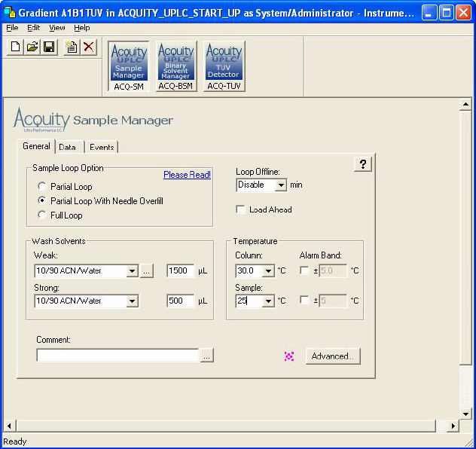Minimize the Instrument Method window

coord(429,13)
